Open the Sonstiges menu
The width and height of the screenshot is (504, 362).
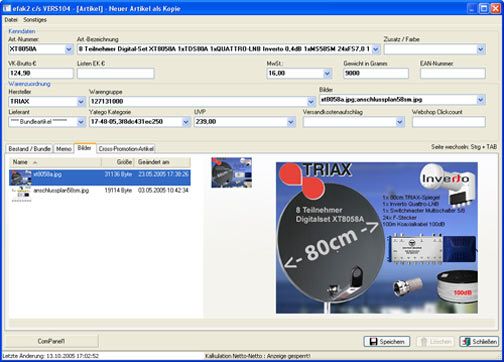35,20
